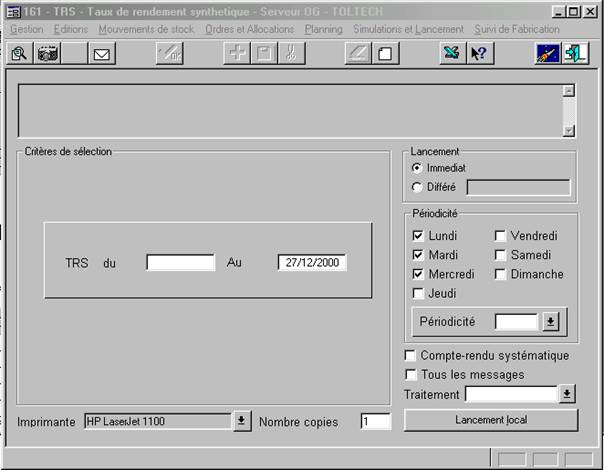The height and width of the screenshot is (470, 604).
Task: Open the envelope mail icon
Action: 101,54
